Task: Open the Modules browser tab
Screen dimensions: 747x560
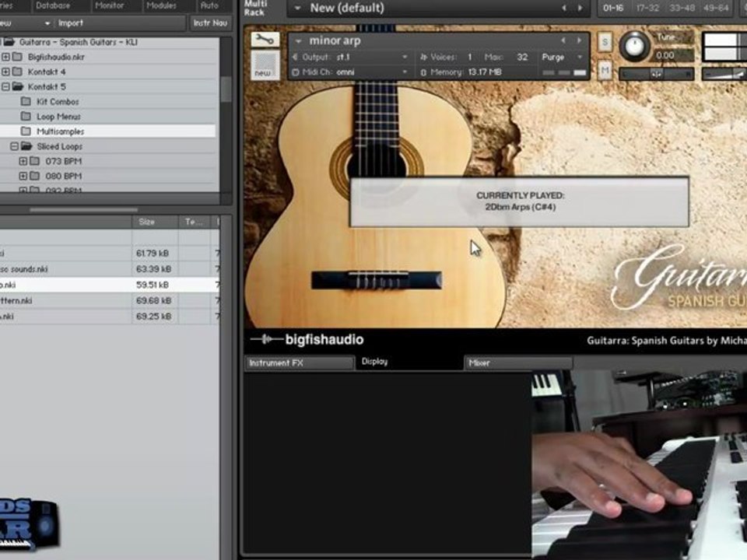Action: [x=161, y=5]
